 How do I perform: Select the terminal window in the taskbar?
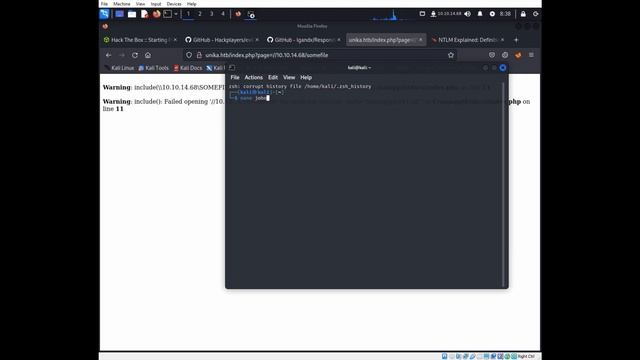point(251,14)
